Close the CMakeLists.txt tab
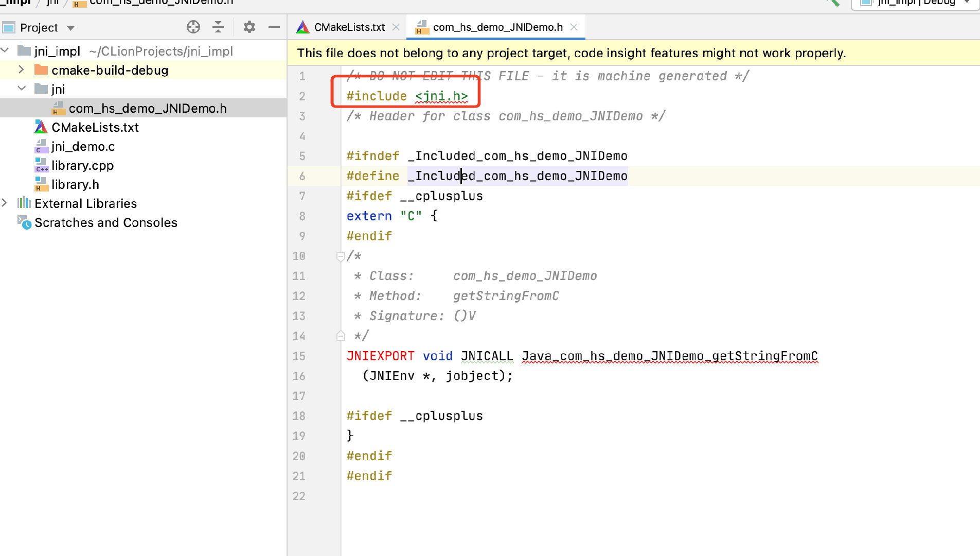Screen dimensions: 980x556 point(396,27)
